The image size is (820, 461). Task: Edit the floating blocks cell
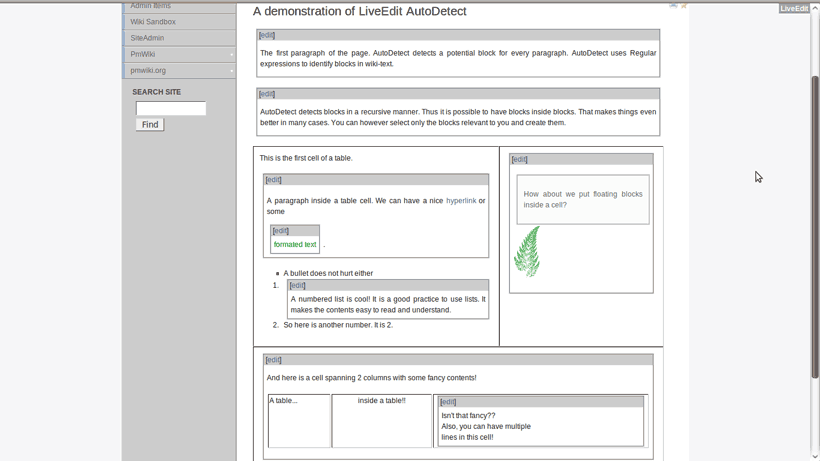(x=519, y=159)
